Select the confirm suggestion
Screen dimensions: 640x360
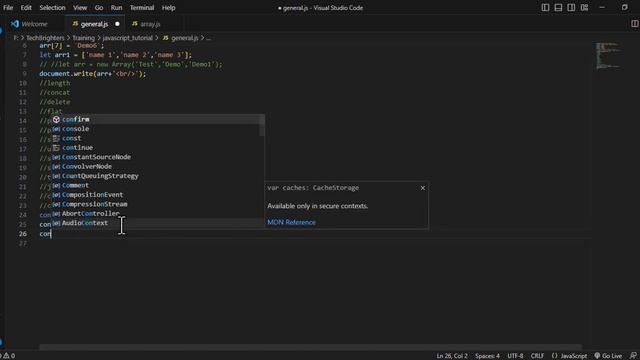click(x=158, y=119)
